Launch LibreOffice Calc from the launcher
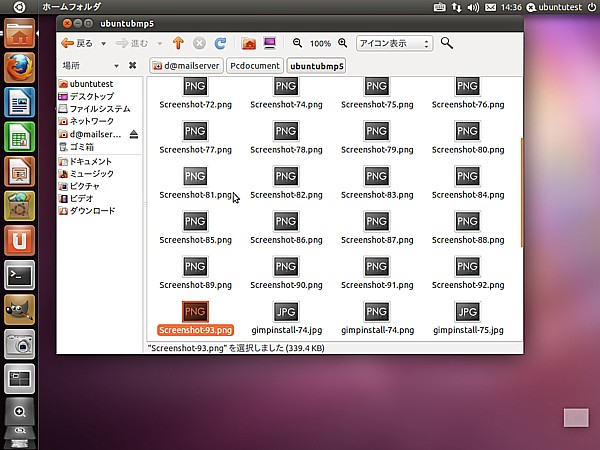 (x=19, y=137)
